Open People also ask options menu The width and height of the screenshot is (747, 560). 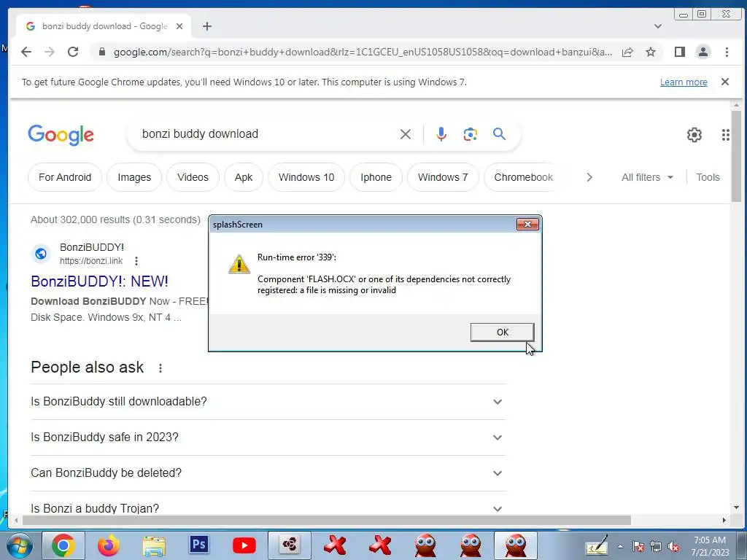160,368
